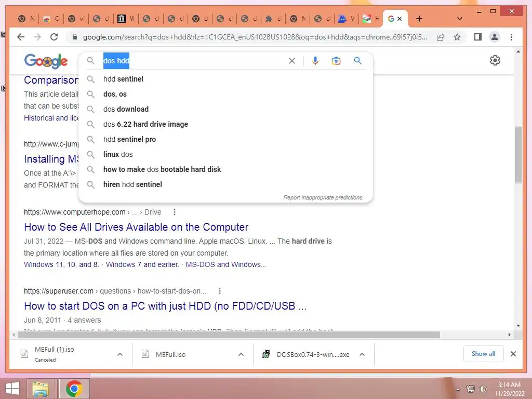Close the downloads bar

point(513,354)
